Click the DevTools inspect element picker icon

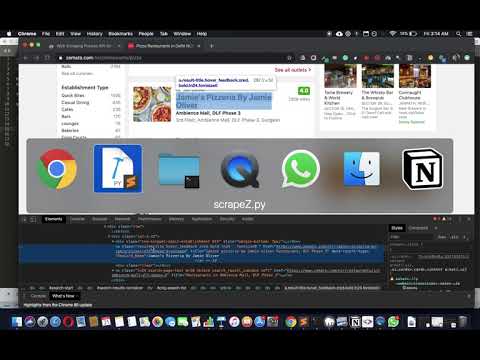point(24,219)
